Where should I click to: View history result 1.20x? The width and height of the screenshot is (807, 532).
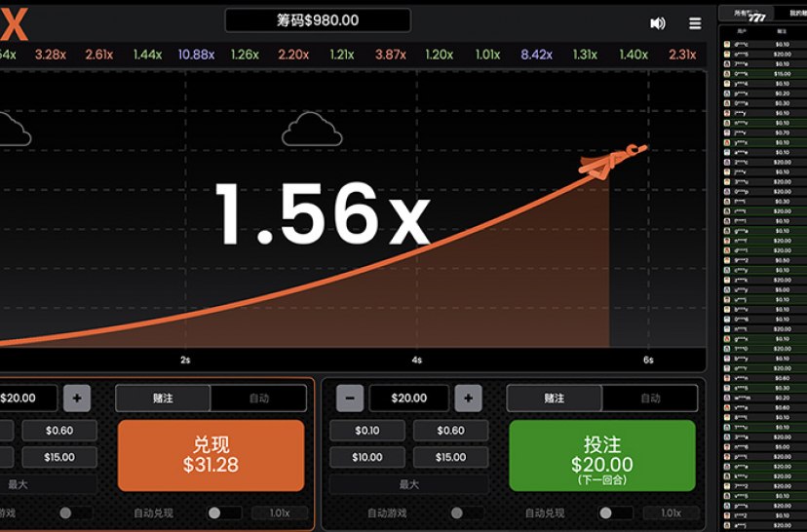439,55
